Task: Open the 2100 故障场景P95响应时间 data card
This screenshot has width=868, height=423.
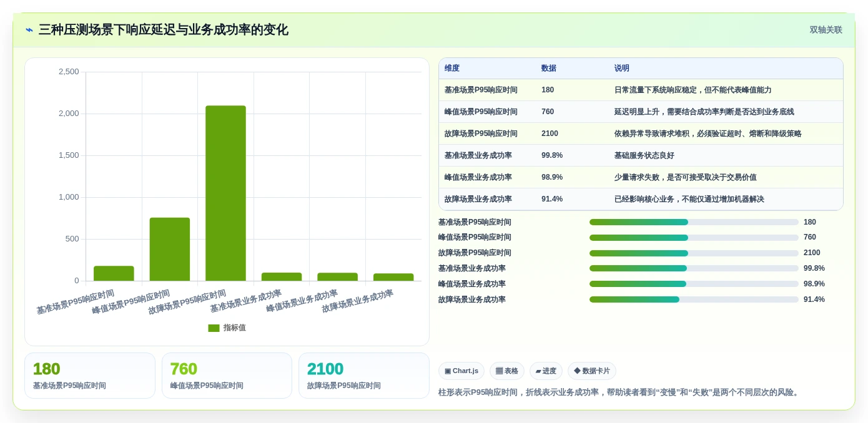Action: click(x=364, y=376)
